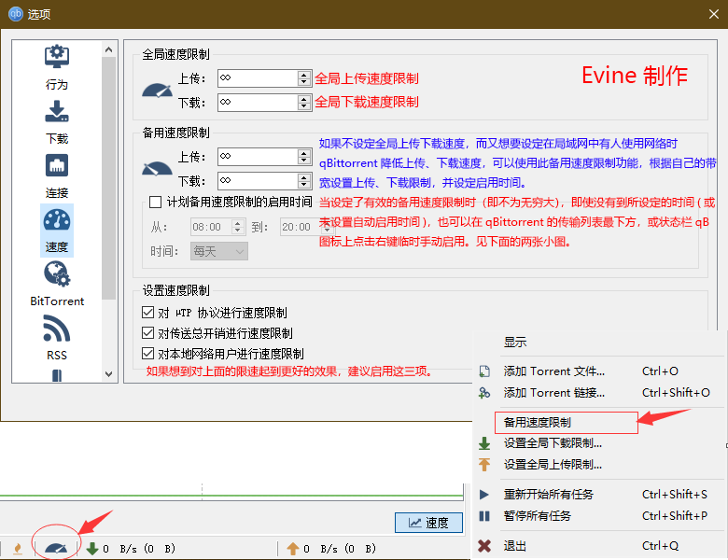Choose 添加 Torrent 链接... menu entry
Screen dimensions: 728x560
click(x=553, y=393)
